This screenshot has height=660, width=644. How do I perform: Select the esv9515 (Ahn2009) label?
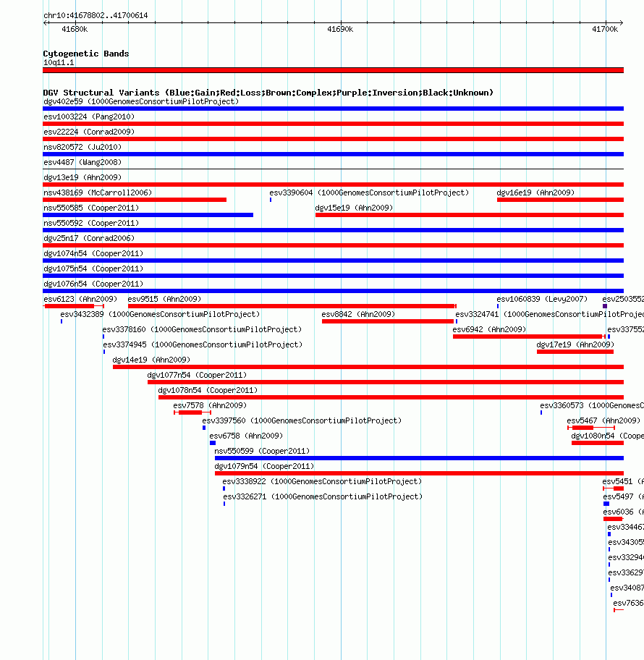tap(164, 299)
